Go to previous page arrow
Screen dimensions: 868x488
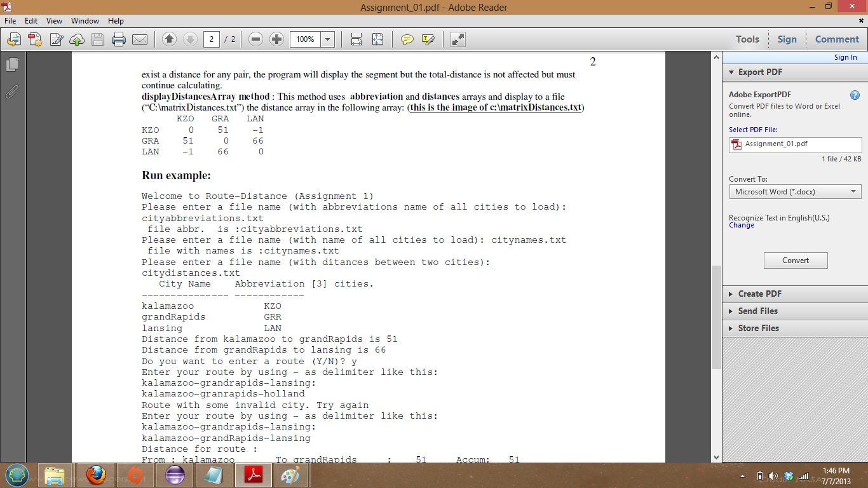(x=169, y=39)
